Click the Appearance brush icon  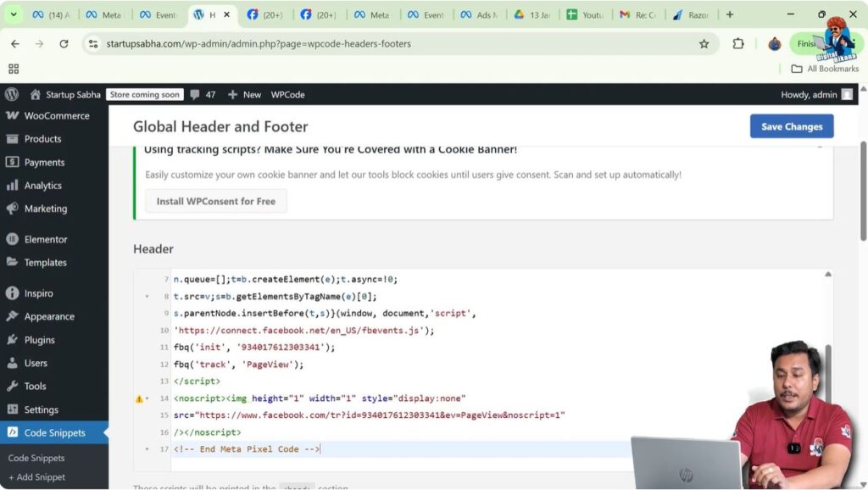[12, 316]
